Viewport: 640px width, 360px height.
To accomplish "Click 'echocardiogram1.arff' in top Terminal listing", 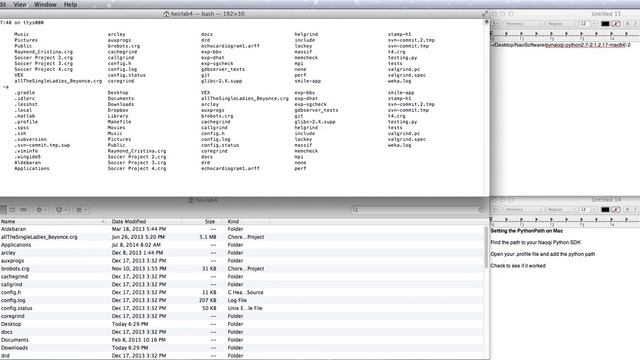I will (230, 46).
